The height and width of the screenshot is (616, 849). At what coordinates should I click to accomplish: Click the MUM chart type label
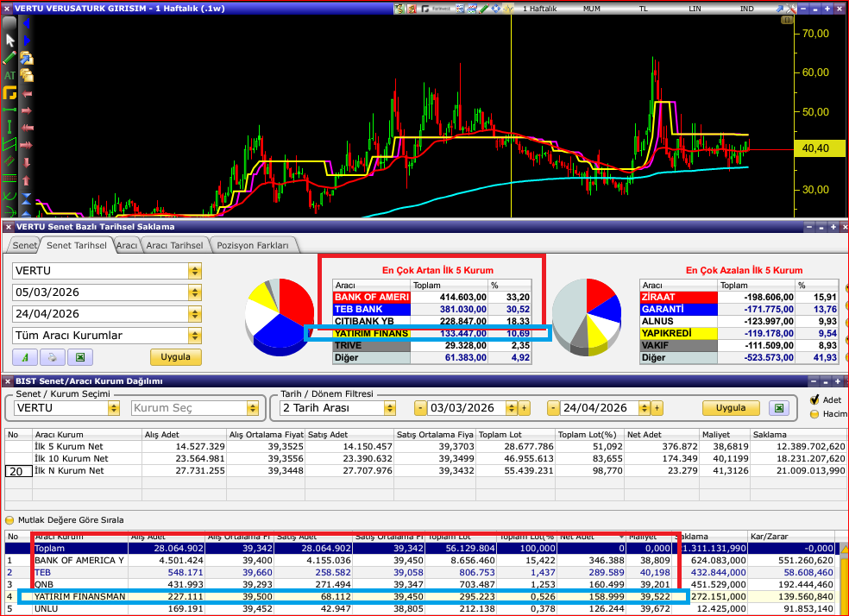[591, 9]
